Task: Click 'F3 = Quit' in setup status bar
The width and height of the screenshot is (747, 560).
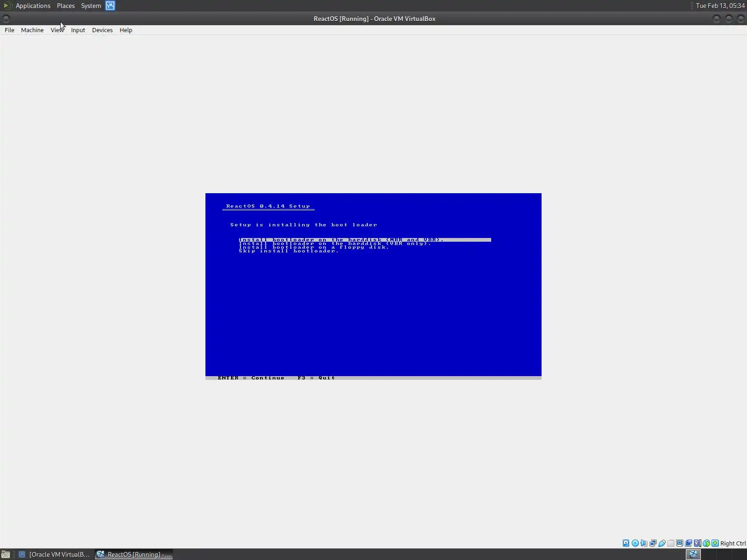Action: coord(316,378)
